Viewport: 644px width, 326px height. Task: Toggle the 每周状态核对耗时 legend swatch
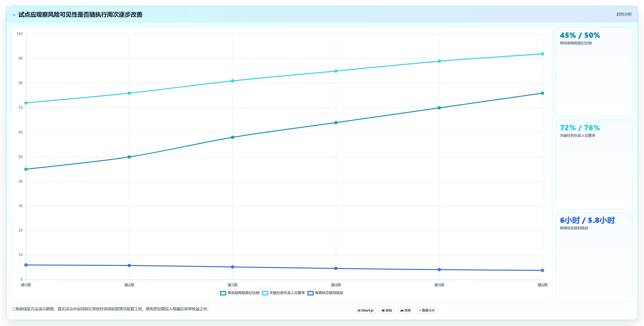[310, 293]
